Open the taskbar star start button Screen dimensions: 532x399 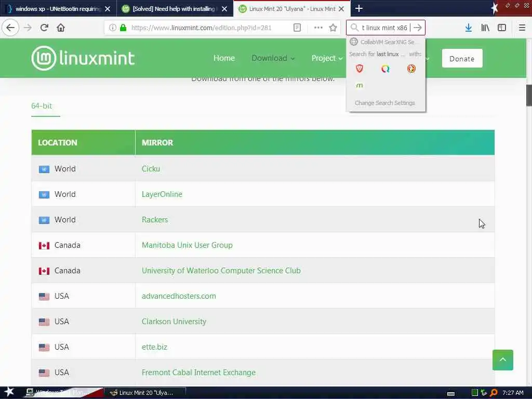9,392
